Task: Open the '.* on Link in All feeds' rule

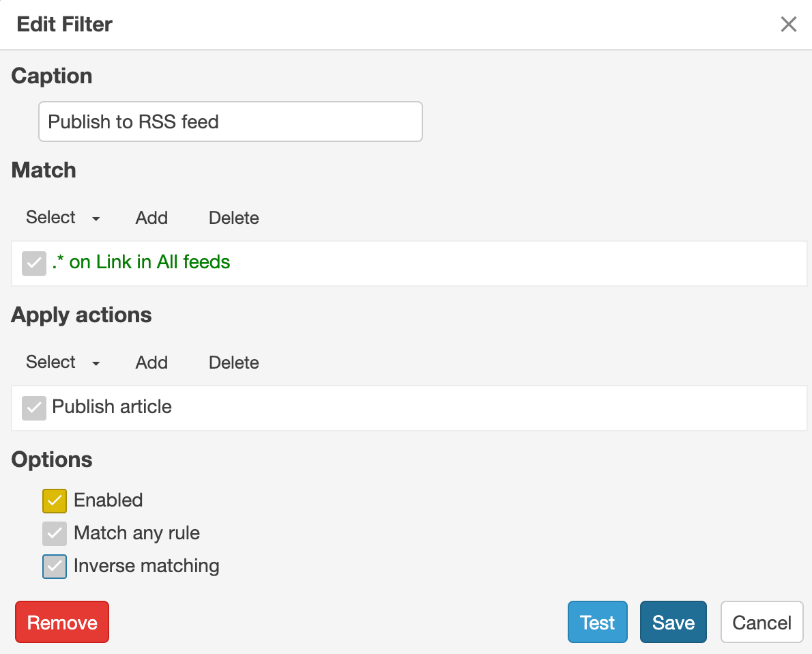Action: 141,262
